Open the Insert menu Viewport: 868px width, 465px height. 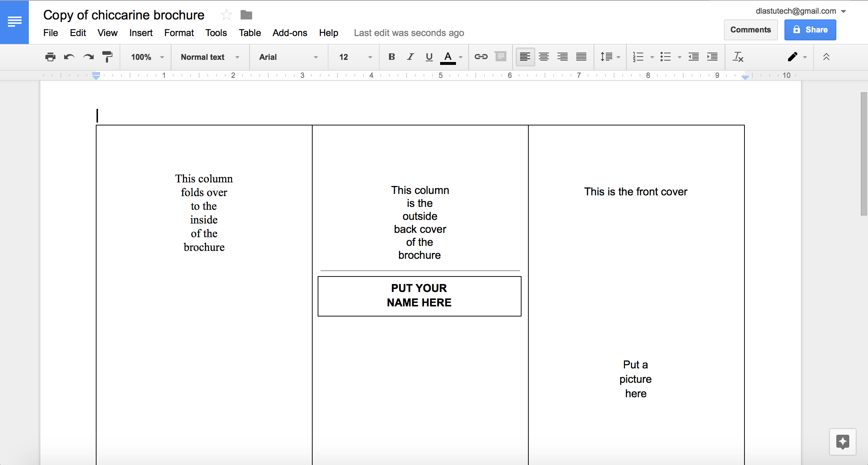click(140, 33)
